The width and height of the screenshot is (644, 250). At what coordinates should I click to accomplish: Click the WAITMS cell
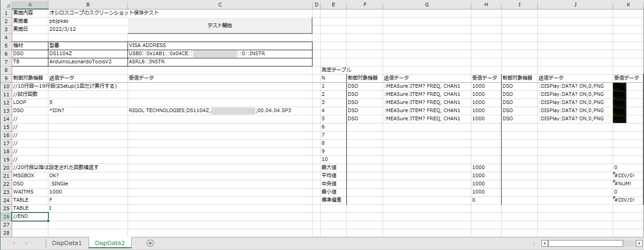click(30, 192)
